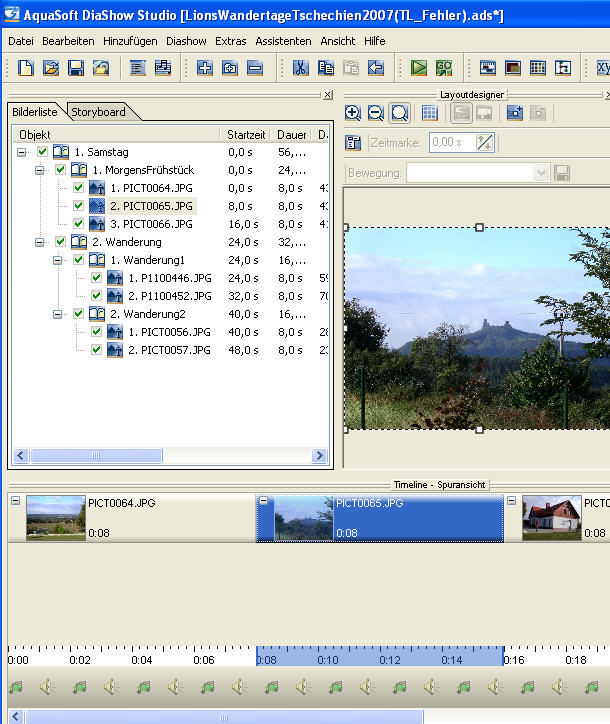The image size is (610, 724).
Task: Click the New project icon
Action: 25,68
